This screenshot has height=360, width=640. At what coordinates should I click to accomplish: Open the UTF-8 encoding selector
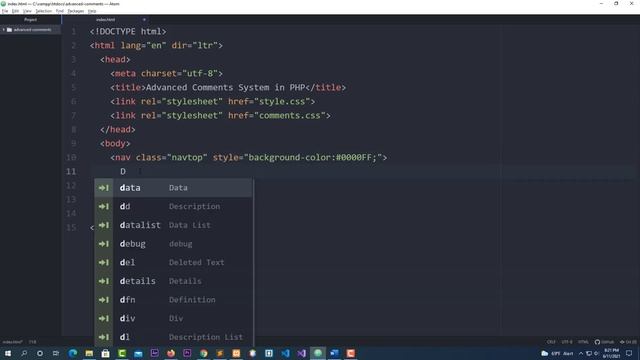click(567, 342)
